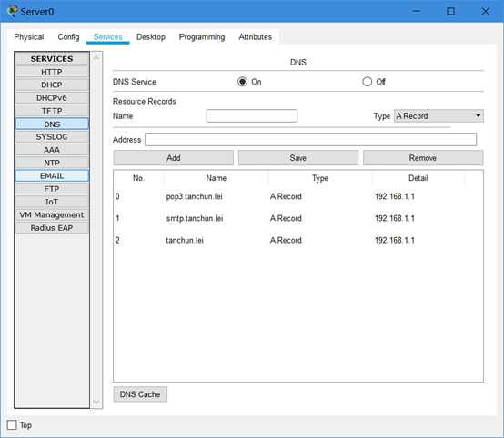This screenshot has height=438, width=504.
Task: Click the services list scroll down arrow
Action: point(96,402)
